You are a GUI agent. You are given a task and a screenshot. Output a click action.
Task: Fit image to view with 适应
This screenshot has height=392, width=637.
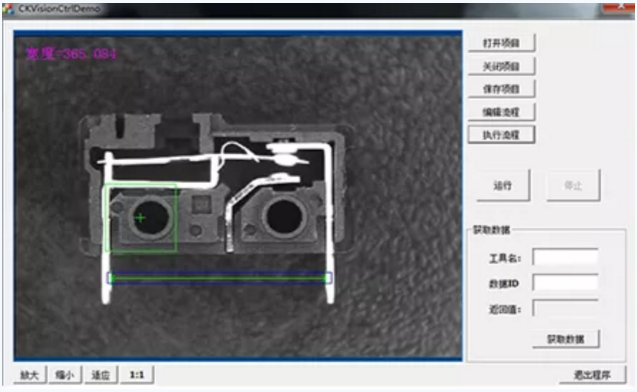click(101, 375)
